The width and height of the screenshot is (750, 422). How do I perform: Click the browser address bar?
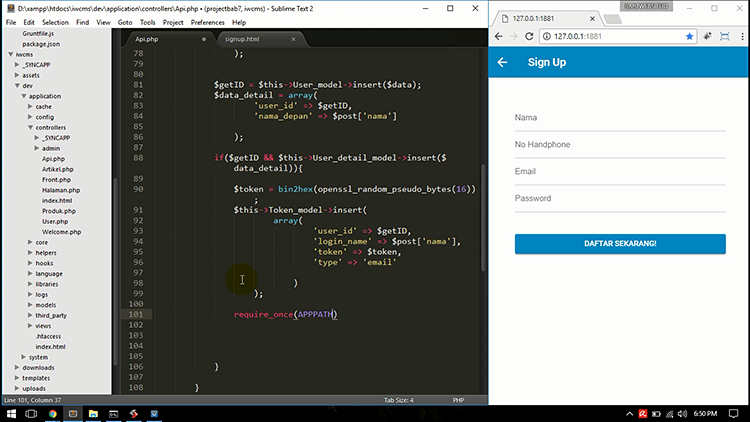click(617, 36)
